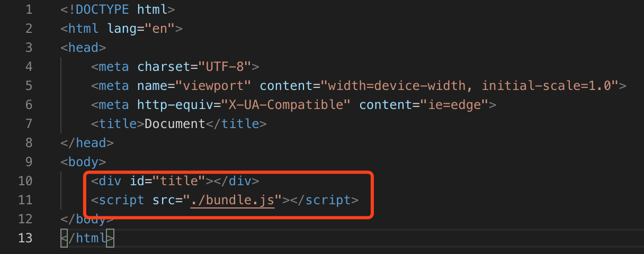Click the content attribute on http-equiv line
The width and height of the screenshot is (644, 254).
[x=385, y=105]
